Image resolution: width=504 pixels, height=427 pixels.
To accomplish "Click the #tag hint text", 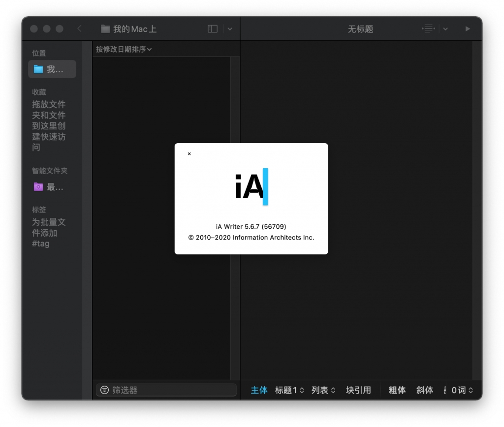I will pos(41,244).
